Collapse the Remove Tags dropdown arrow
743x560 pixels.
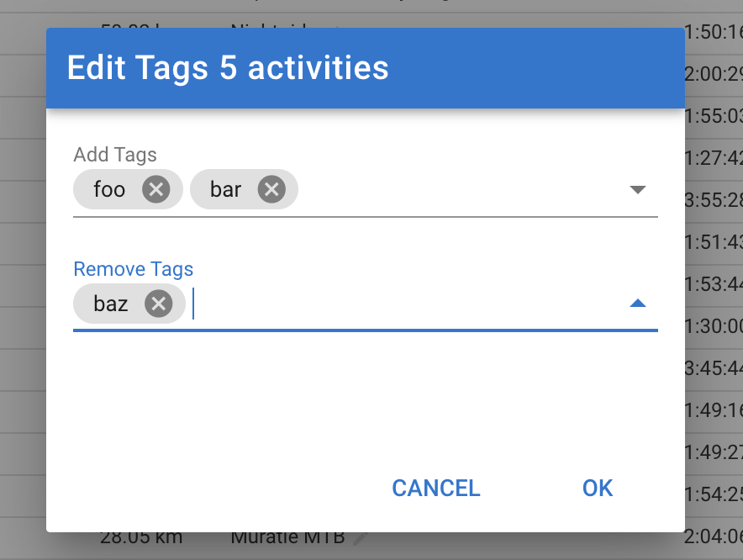pyautogui.click(x=638, y=303)
